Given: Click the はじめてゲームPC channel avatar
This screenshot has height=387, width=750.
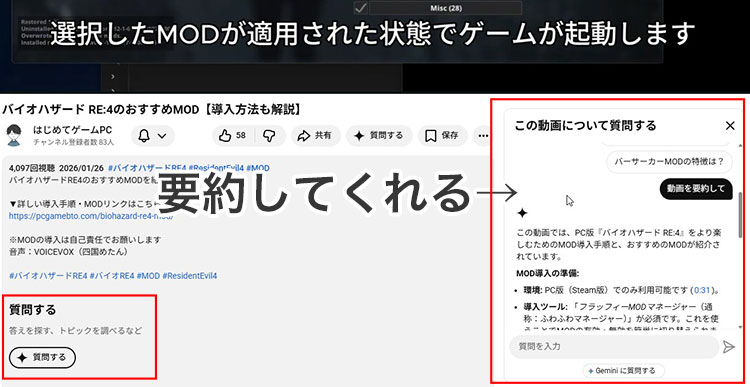Looking at the screenshot, I should pyautogui.click(x=14, y=136).
